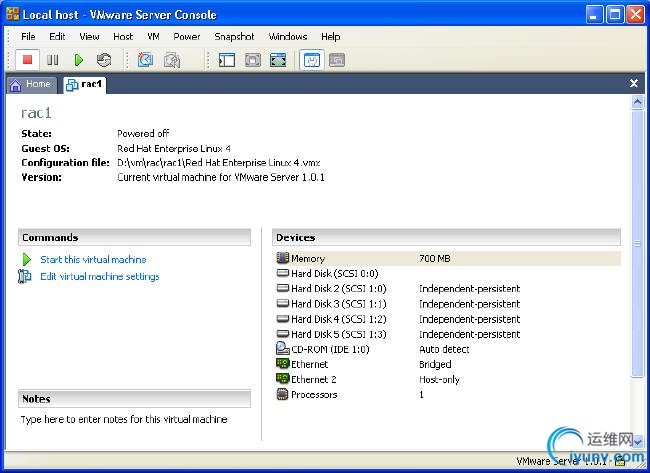Click the Devices section header
This screenshot has width=650, height=473.
[446, 237]
